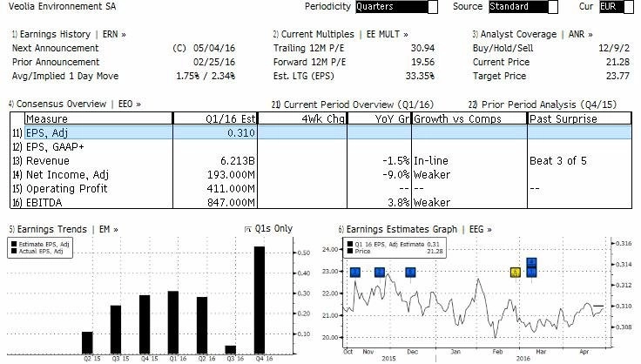
Task: Select the Operating Profit row
Action: pyautogui.click(x=320, y=188)
